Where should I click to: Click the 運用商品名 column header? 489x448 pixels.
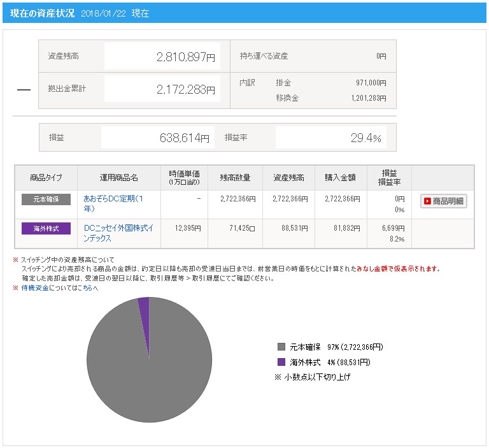[x=119, y=178]
